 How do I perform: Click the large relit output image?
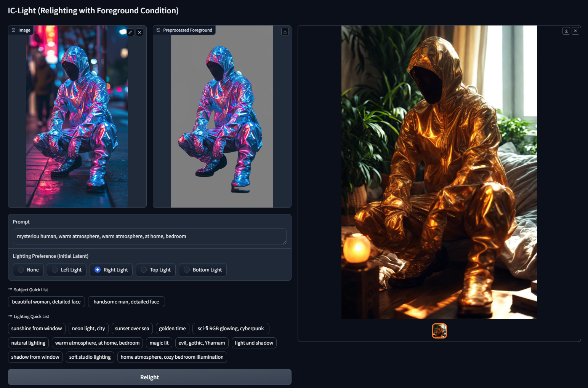(x=439, y=172)
